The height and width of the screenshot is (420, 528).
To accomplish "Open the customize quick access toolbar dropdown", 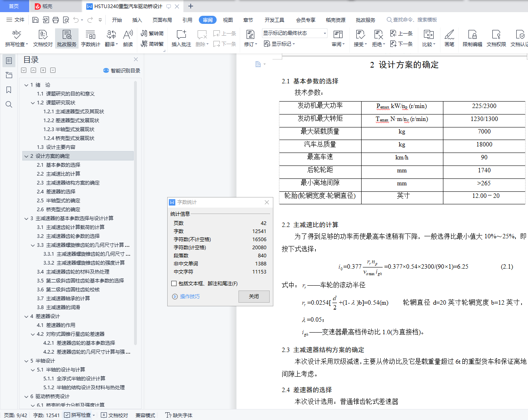I will point(100,20).
